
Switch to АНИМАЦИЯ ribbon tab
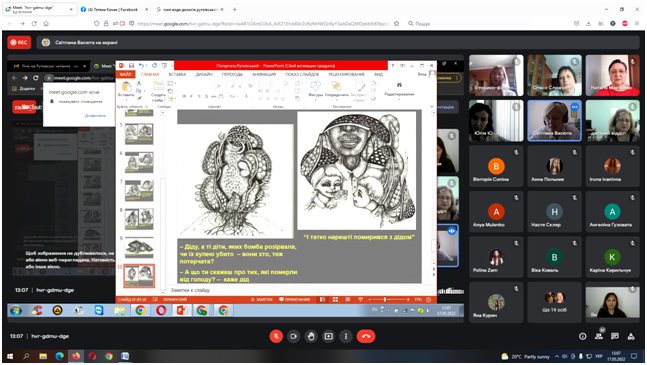point(264,75)
